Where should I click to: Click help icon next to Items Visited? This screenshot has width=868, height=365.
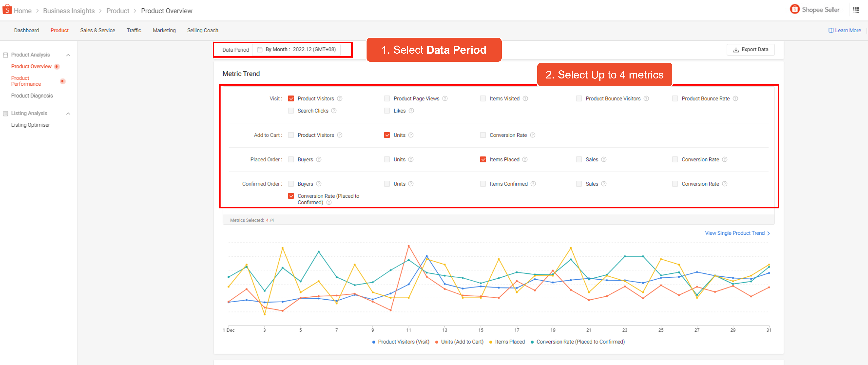(x=525, y=99)
